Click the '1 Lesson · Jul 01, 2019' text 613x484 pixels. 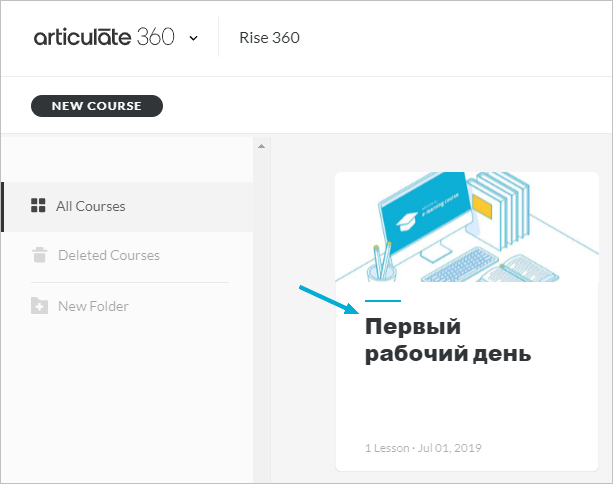(x=423, y=448)
